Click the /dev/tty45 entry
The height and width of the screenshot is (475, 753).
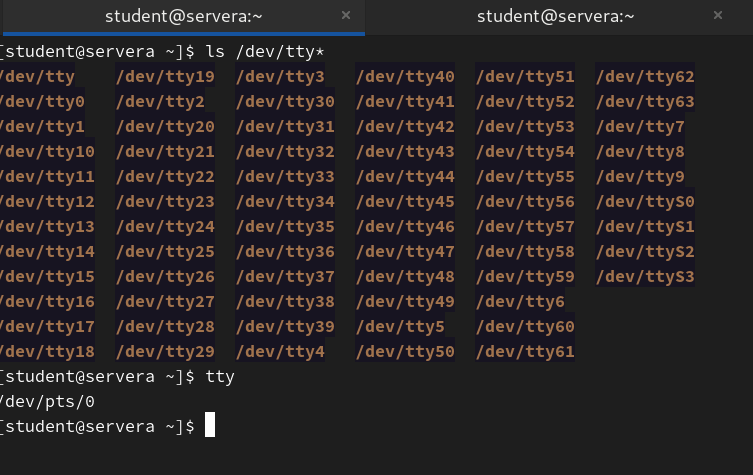tap(405, 201)
